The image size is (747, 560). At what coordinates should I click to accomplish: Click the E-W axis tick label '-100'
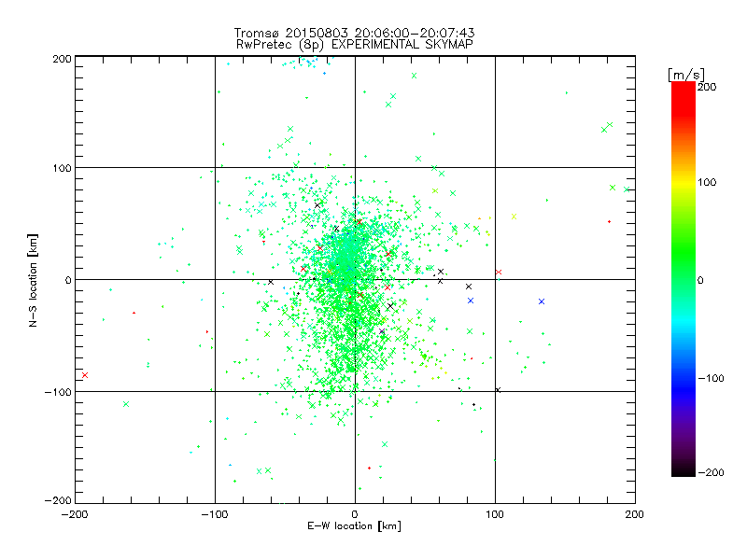(215, 514)
